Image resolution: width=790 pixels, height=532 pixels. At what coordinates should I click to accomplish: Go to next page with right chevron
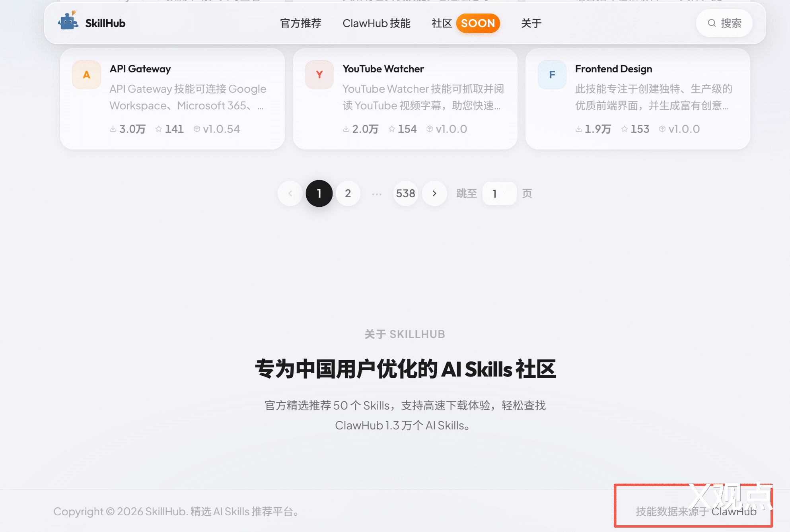(x=434, y=194)
